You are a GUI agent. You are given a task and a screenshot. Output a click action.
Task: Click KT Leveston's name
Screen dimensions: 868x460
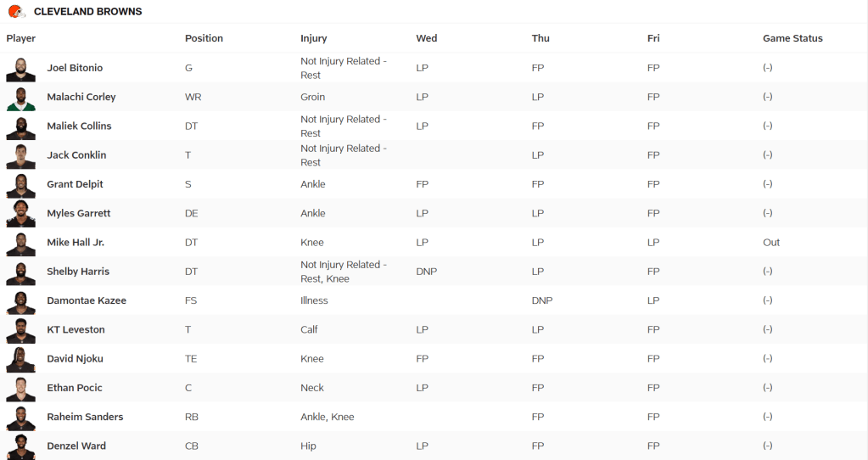(x=76, y=329)
